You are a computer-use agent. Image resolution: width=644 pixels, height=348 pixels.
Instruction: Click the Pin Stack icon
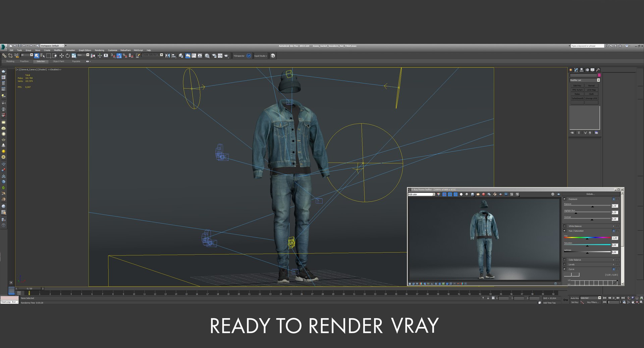(x=572, y=133)
